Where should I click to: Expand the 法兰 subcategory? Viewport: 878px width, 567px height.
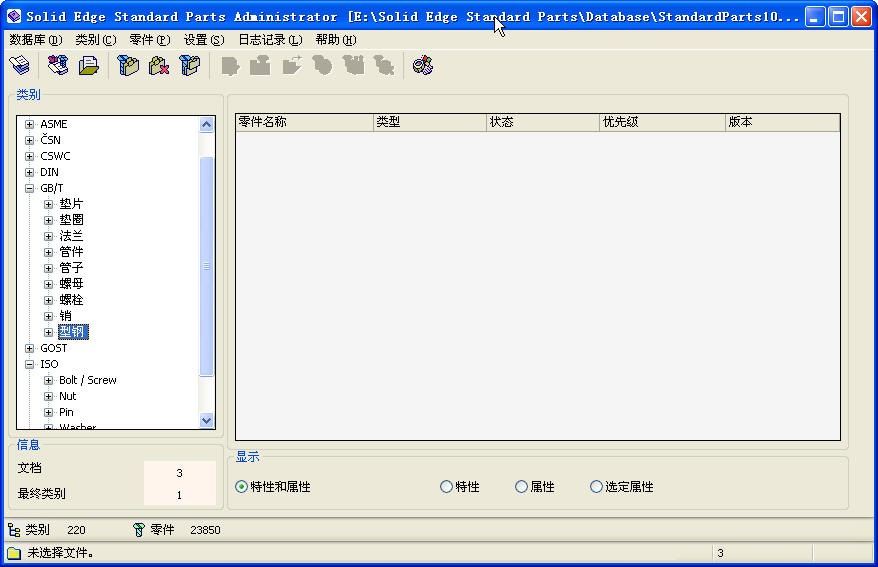click(x=49, y=236)
